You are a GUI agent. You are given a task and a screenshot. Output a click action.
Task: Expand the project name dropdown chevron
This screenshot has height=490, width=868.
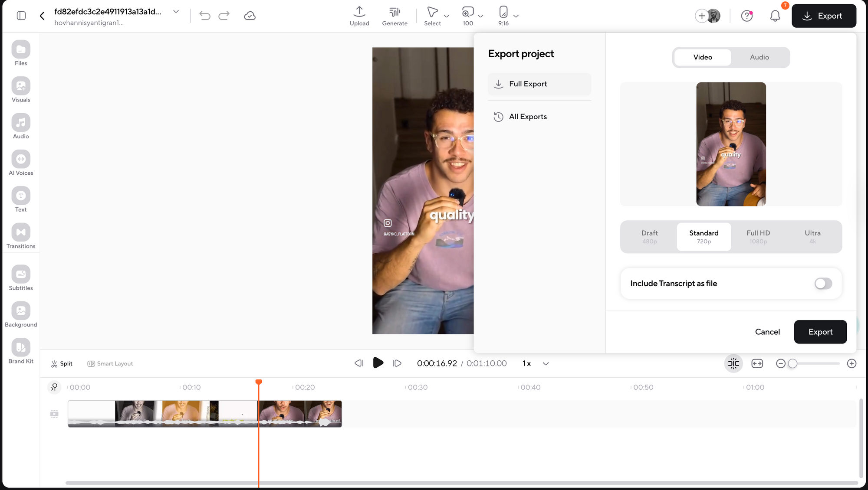(176, 12)
